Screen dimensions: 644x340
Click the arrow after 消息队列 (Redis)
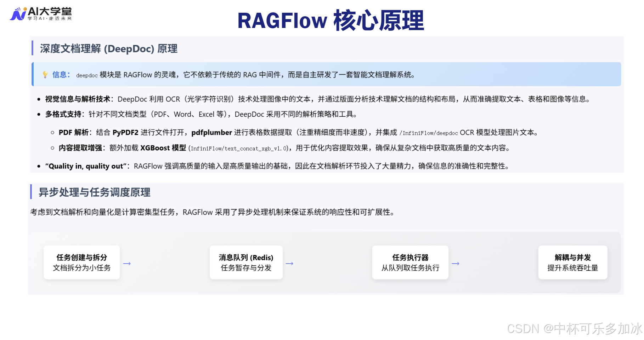point(290,263)
